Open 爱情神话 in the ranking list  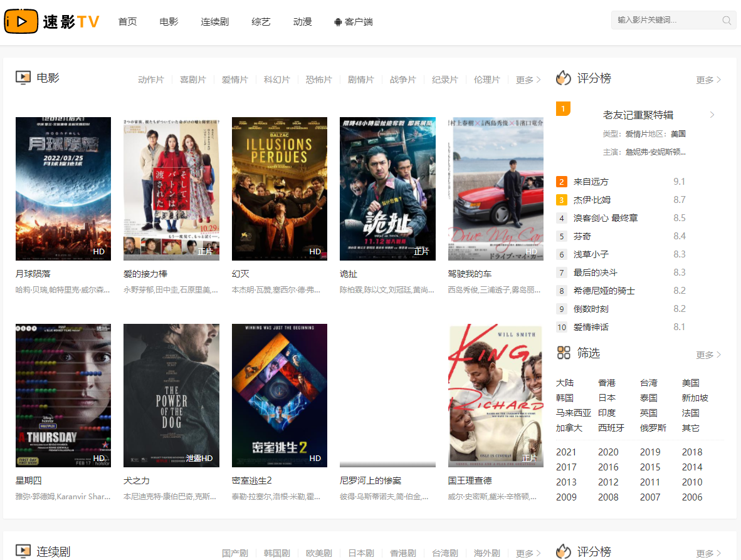591,327
